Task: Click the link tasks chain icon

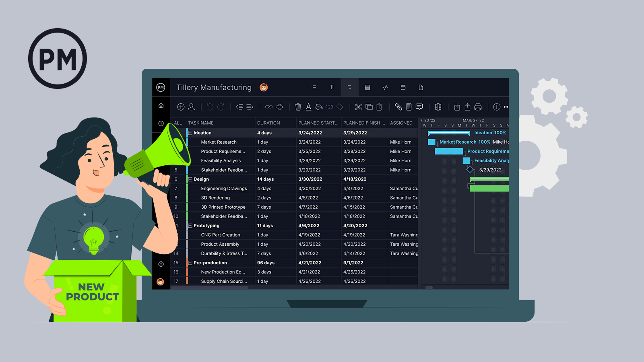Action: pyautogui.click(x=268, y=107)
